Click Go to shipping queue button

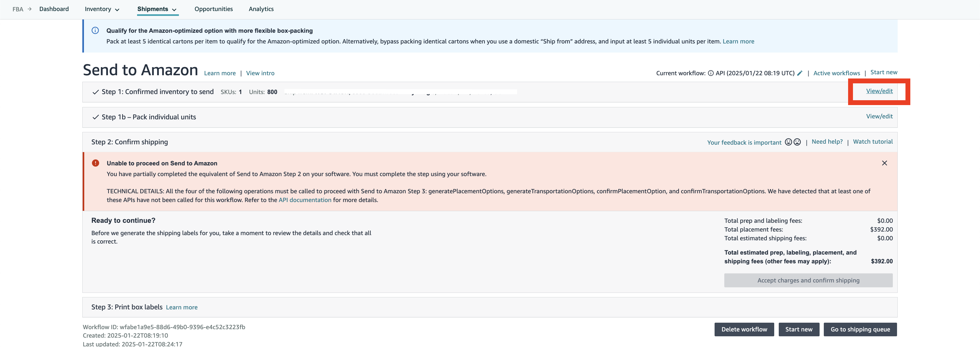click(860, 329)
